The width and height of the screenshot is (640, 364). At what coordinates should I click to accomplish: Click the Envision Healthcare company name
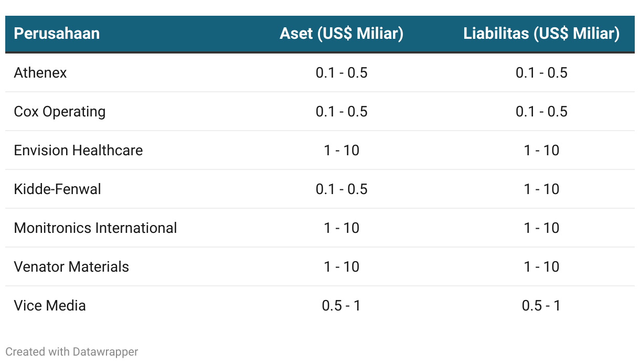coord(78,150)
